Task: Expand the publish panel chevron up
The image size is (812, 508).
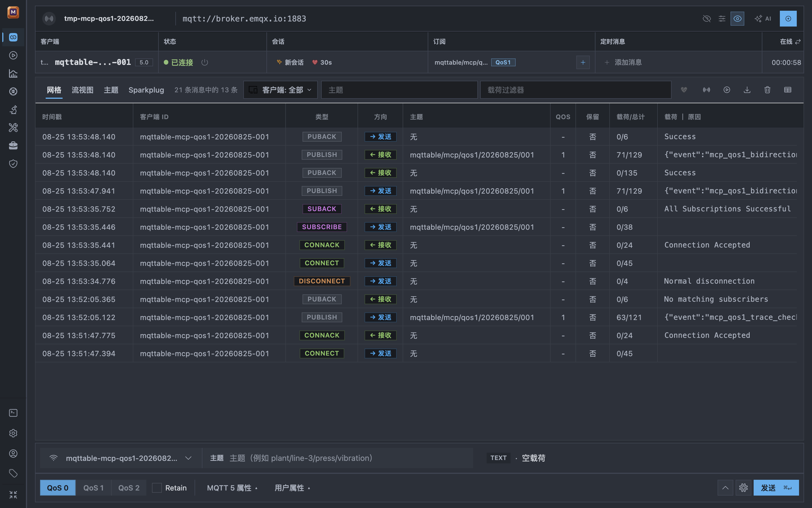Action: [x=725, y=487]
